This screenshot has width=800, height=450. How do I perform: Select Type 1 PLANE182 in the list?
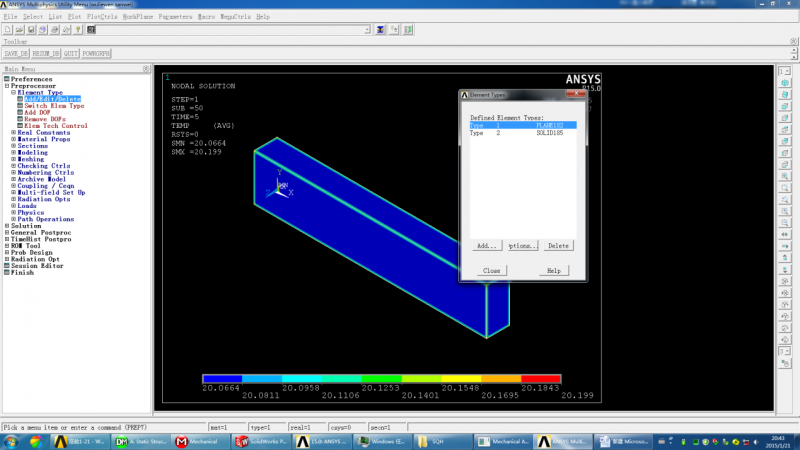(x=523, y=126)
